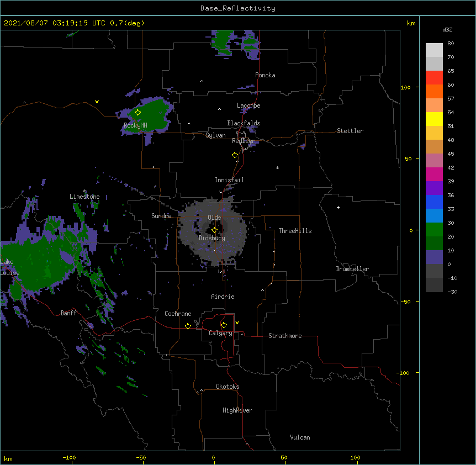Click the ThreeHills city label
This screenshot has width=476, height=465.
click(x=295, y=231)
